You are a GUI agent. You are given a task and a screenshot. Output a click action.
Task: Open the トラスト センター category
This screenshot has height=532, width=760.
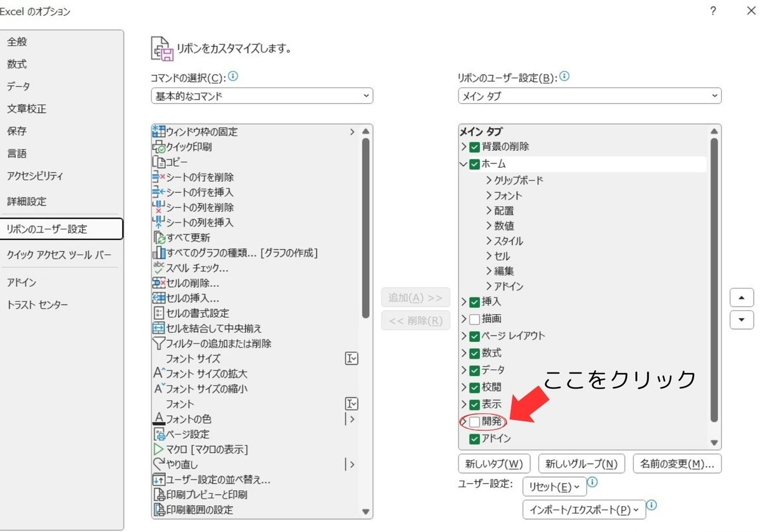[37, 305]
